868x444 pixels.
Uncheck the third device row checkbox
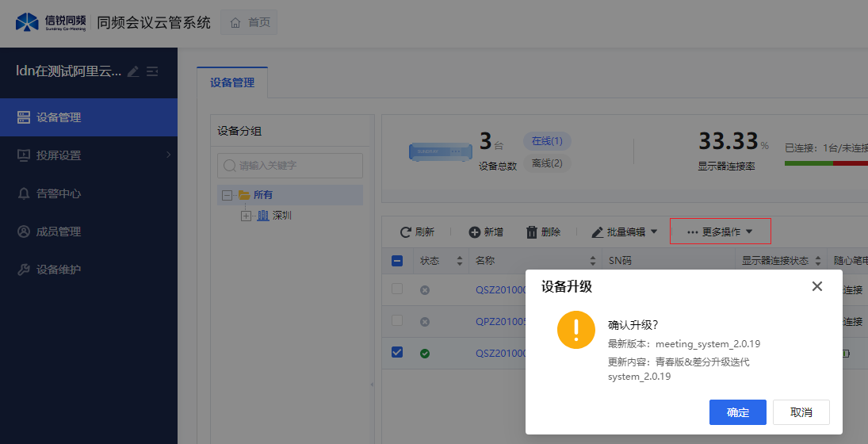coord(397,353)
